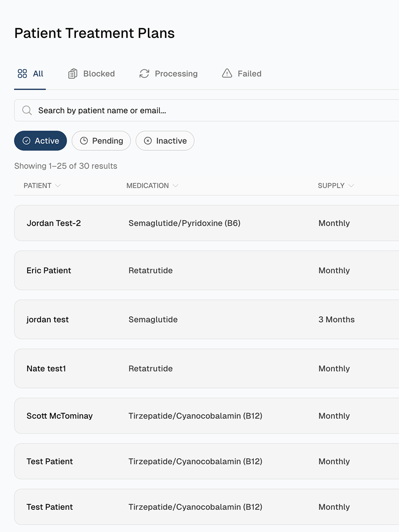Image resolution: width=399 pixels, height=532 pixels.
Task: Toggle the Active filter chip
Action: 40,141
